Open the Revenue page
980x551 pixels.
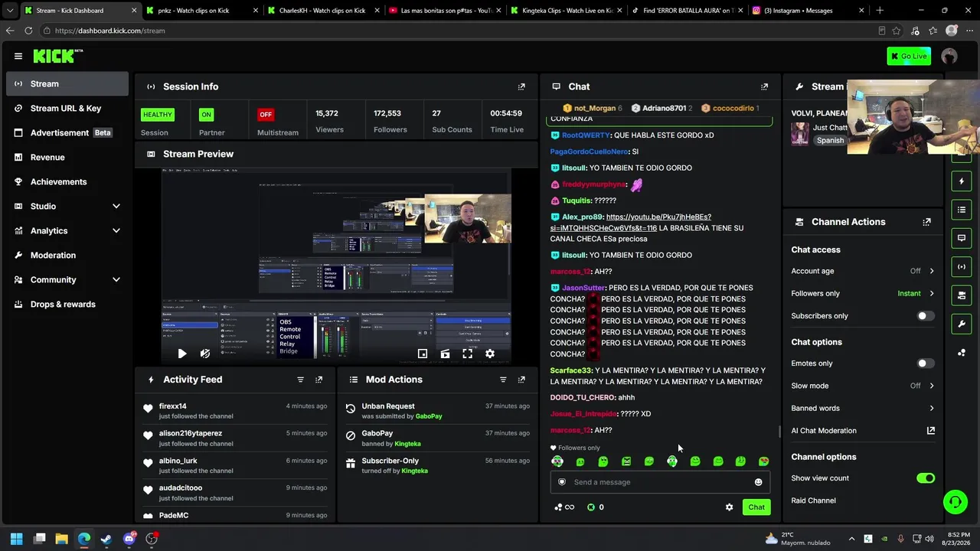(67, 157)
